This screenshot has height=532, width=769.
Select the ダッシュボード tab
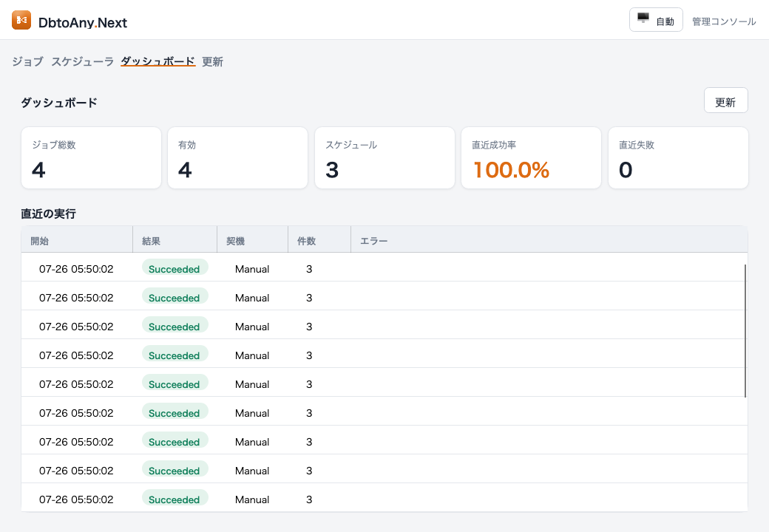coord(158,62)
